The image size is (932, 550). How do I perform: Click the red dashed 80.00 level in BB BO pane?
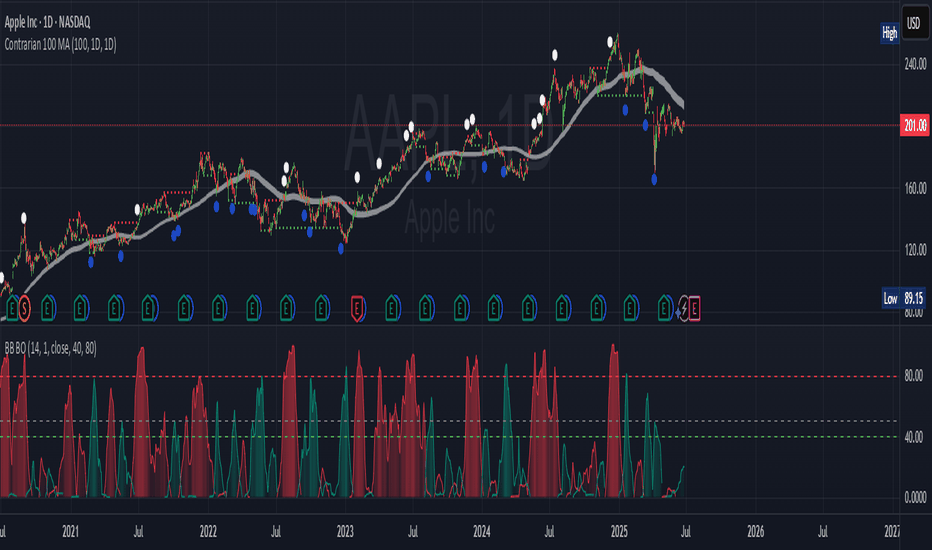pos(449,376)
